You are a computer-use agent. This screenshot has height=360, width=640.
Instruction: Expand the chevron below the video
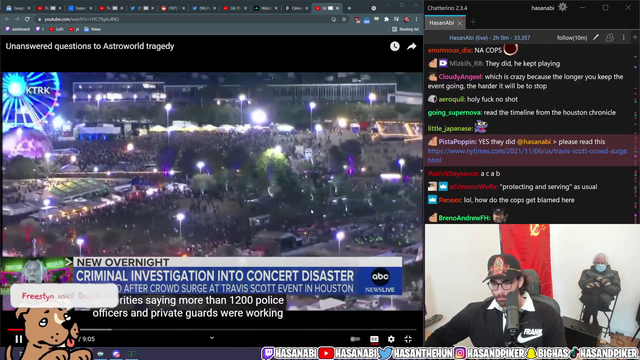212,338
